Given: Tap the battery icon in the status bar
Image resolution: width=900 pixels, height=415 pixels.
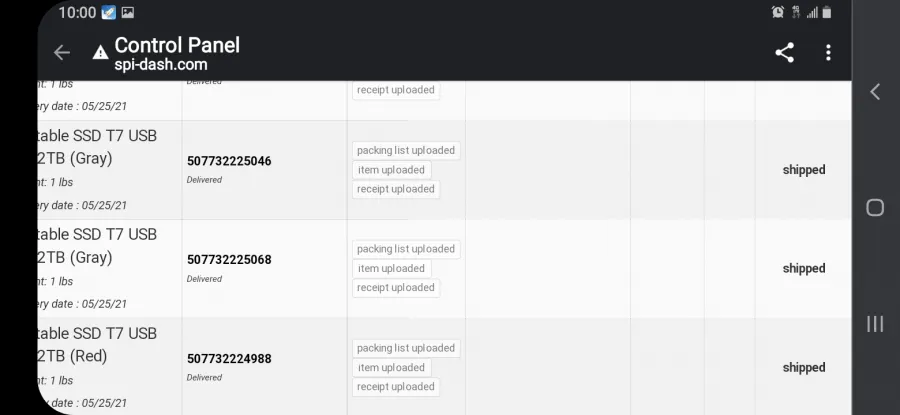Looking at the screenshot, I should point(827,12).
